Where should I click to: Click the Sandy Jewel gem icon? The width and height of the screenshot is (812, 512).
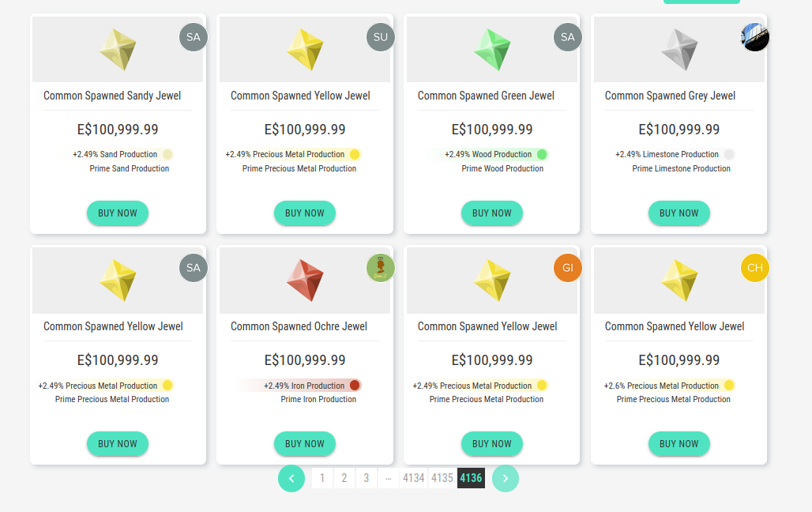(x=118, y=49)
